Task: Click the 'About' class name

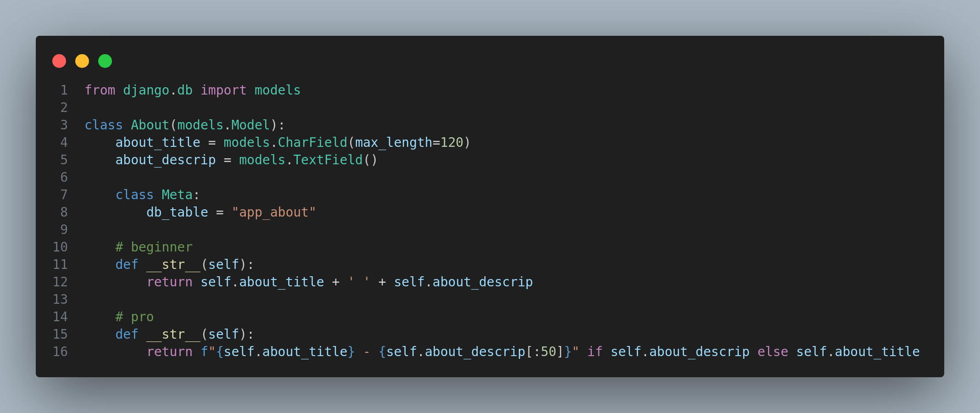Action: [x=150, y=125]
